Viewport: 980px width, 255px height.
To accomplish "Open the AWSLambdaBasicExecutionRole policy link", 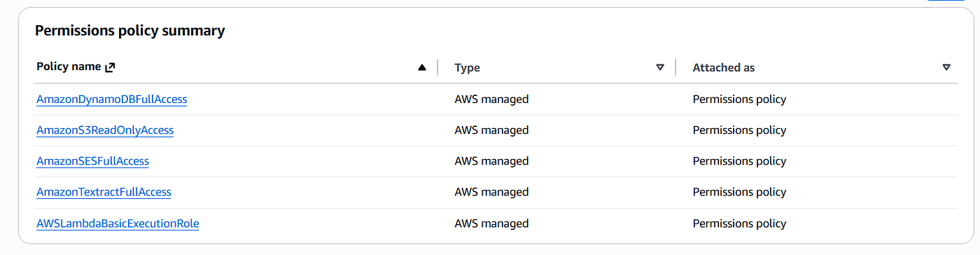I will (118, 224).
